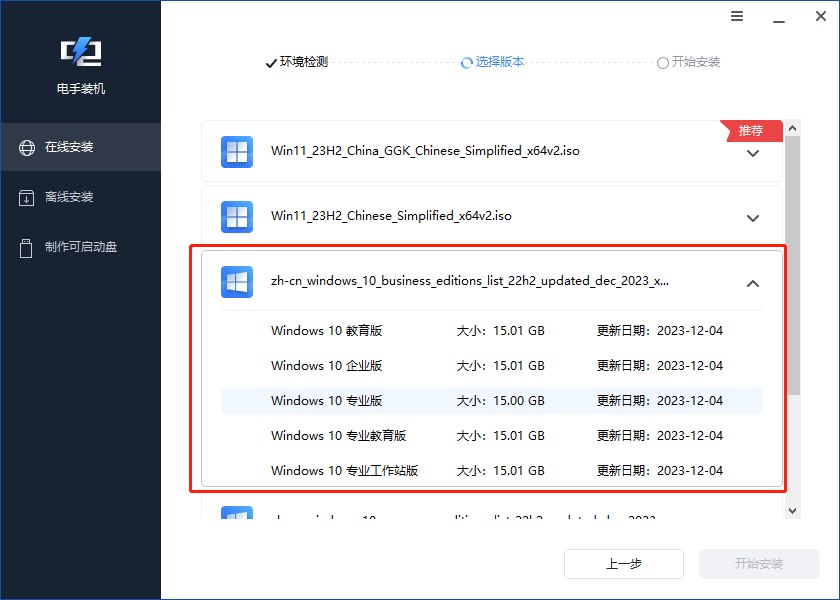Click the 上一步 button
Viewport: 840px width, 600px height.
click(623, 564)
